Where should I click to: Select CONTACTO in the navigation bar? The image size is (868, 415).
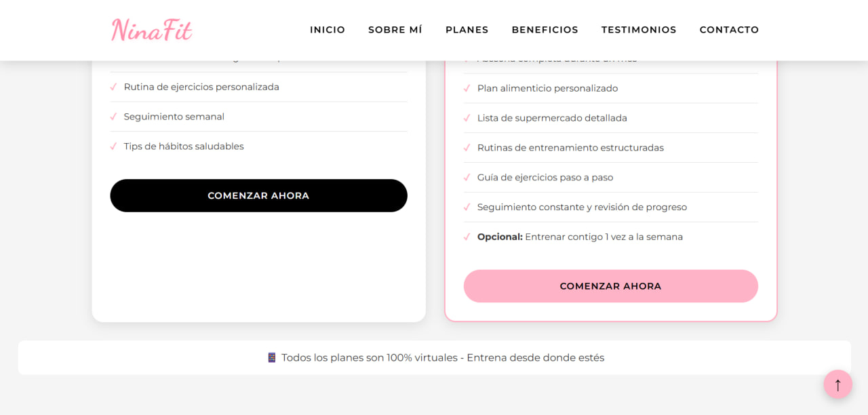pos(729,29)
